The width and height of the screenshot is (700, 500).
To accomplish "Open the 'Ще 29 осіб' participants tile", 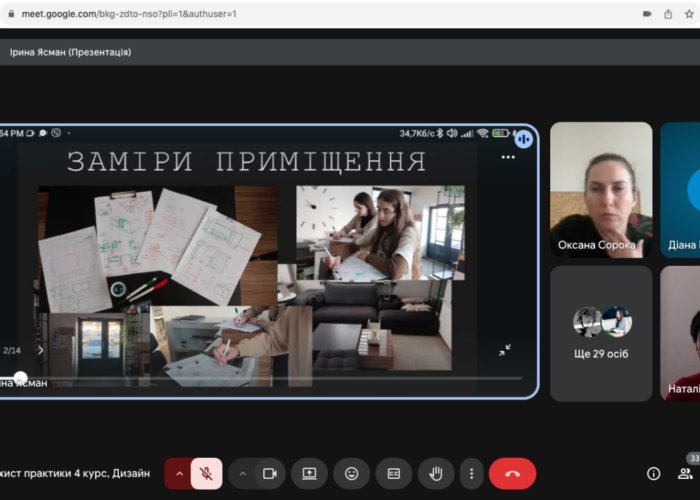I will (x=601, y=332).
